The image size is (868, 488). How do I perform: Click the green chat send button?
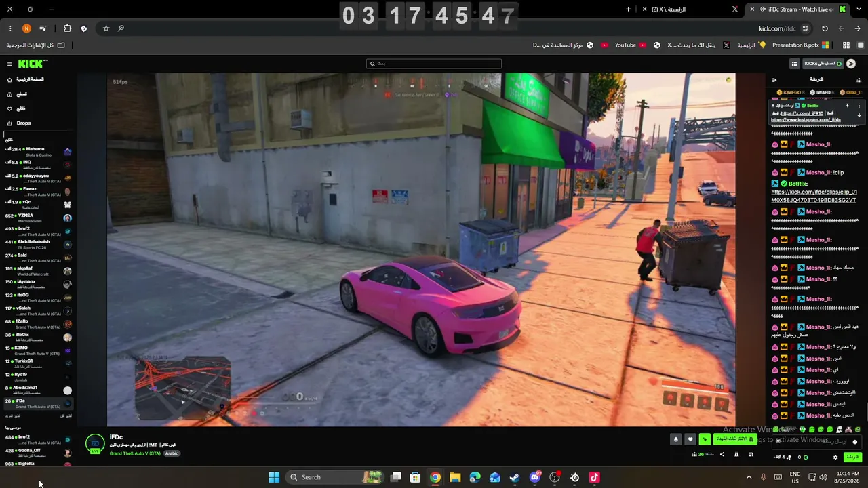(852, 457)
